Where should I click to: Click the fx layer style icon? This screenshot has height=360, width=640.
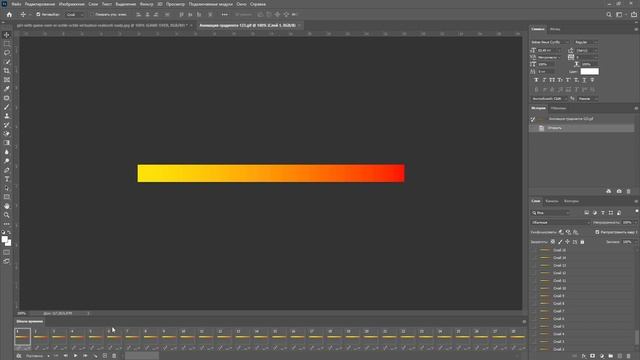point(584,356)
